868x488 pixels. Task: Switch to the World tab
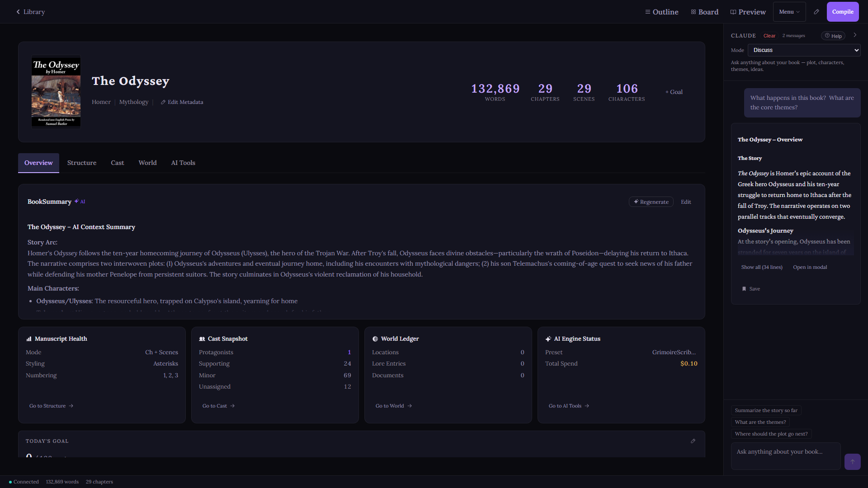tap(147, 163)
